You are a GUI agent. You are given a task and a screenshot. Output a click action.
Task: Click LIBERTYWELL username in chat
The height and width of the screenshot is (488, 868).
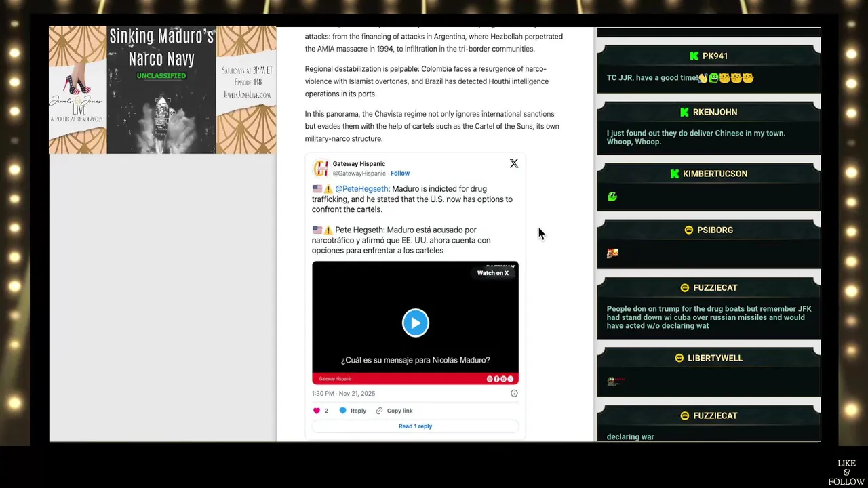tap(715, 359)
